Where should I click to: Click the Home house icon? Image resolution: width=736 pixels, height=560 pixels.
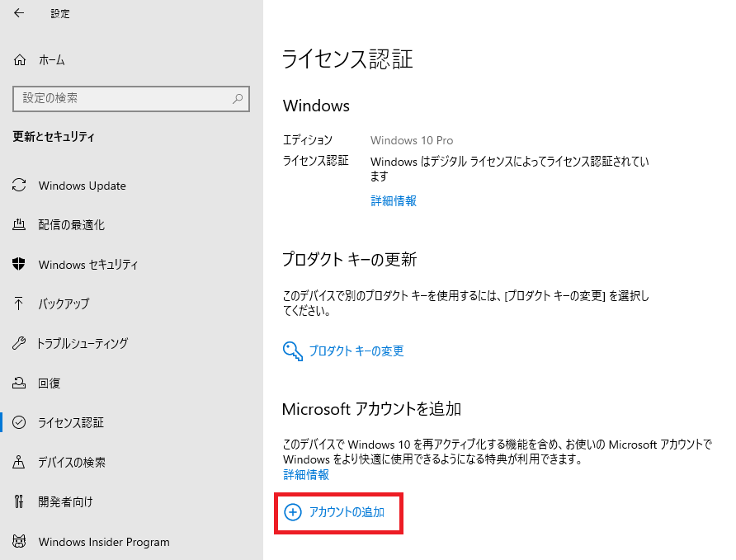[x=20, y=60]
